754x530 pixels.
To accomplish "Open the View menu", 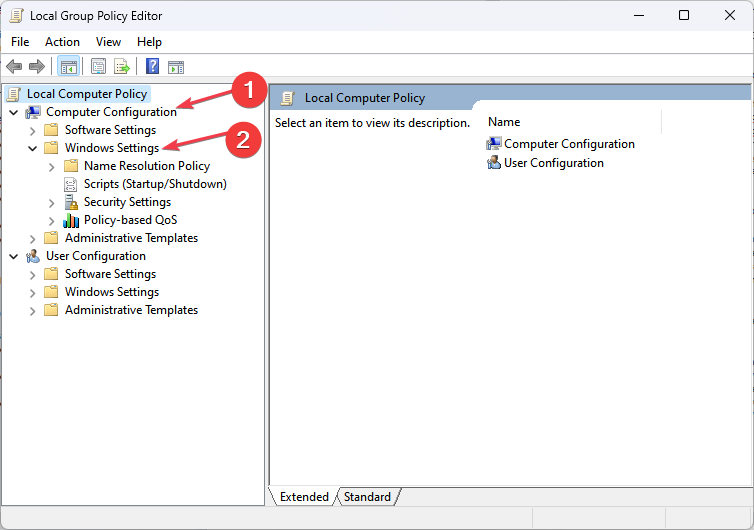I will [108, 42].
